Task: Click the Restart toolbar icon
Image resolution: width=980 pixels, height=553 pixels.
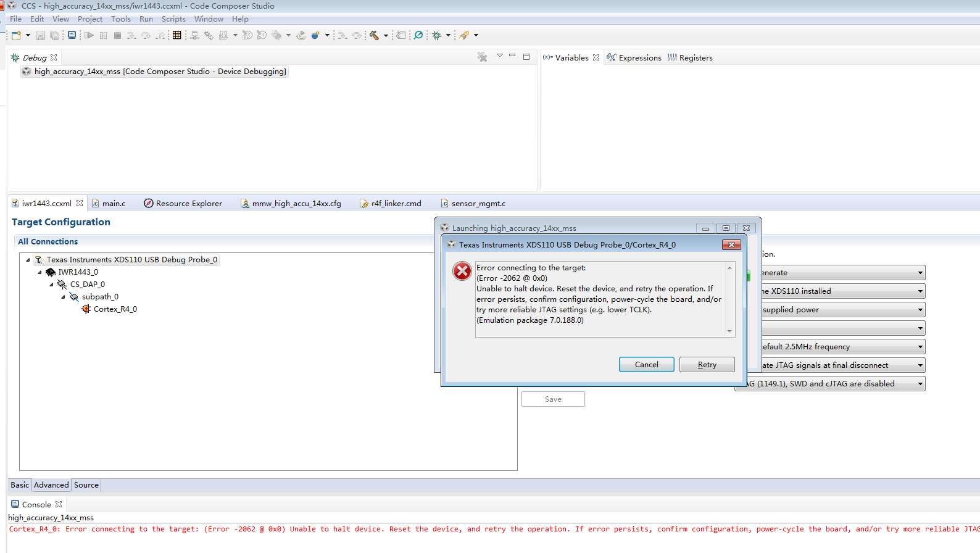Action: [301, 35]
